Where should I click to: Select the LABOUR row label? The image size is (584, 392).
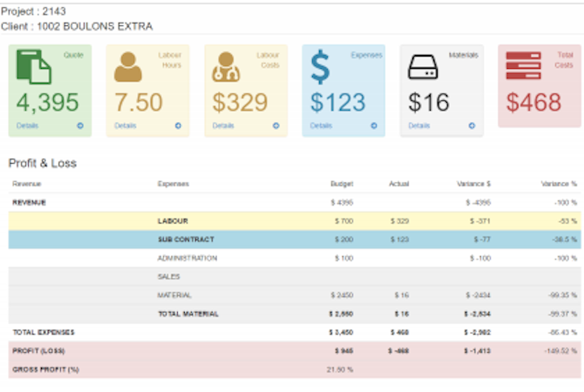(x=173, y=221)
